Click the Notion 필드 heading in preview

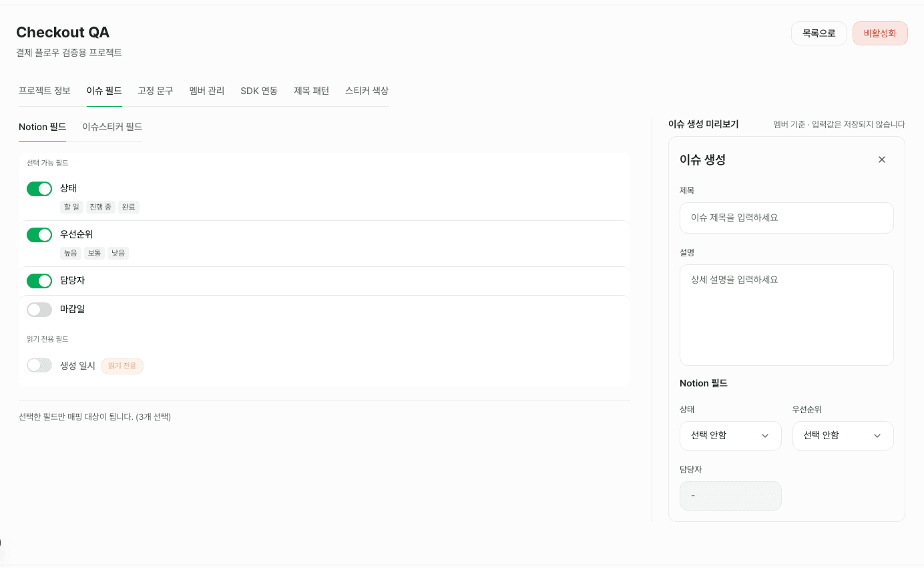point(703,383)
